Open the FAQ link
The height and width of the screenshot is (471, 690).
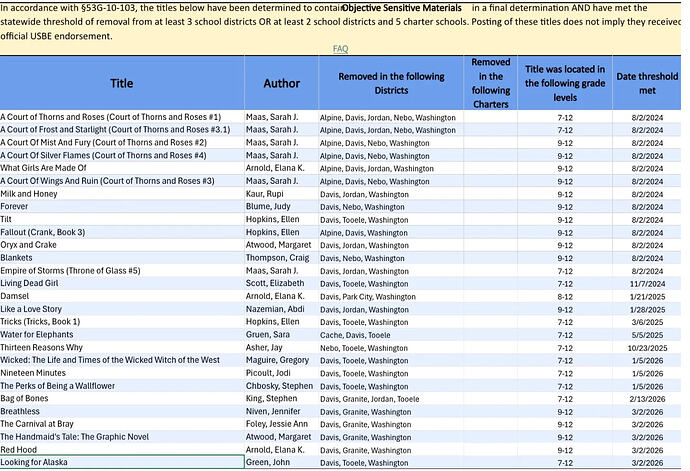(340, 48)
